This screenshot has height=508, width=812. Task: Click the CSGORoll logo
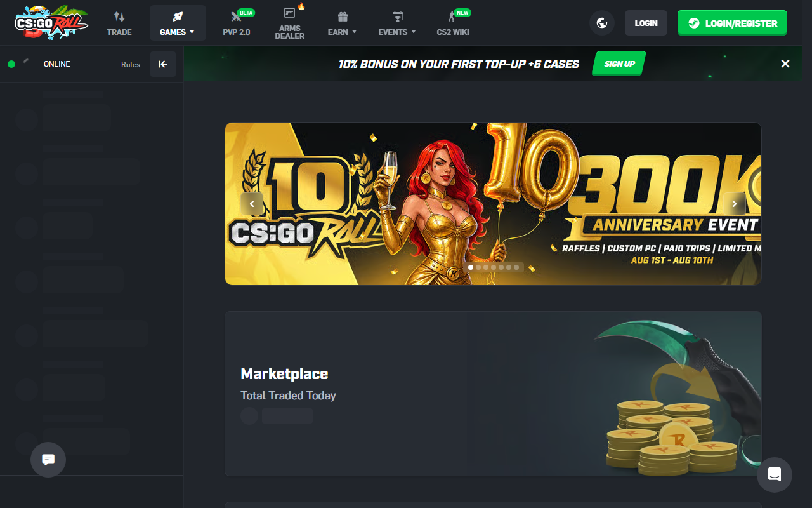[x=53, y=22]
